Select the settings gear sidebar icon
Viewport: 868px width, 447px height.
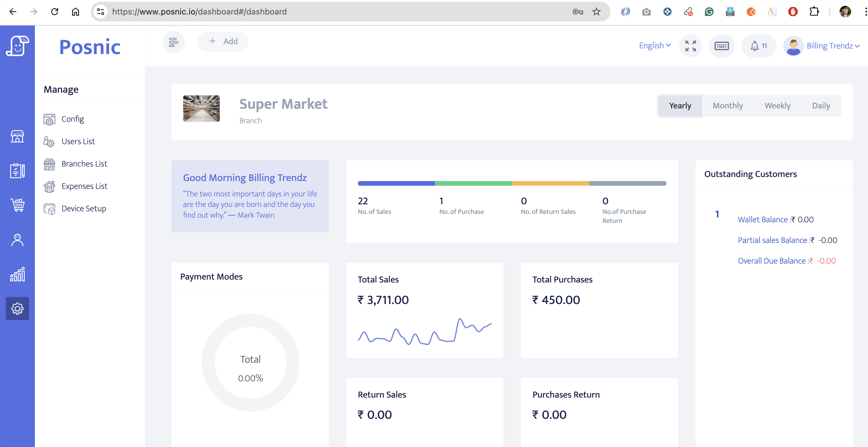17,308
